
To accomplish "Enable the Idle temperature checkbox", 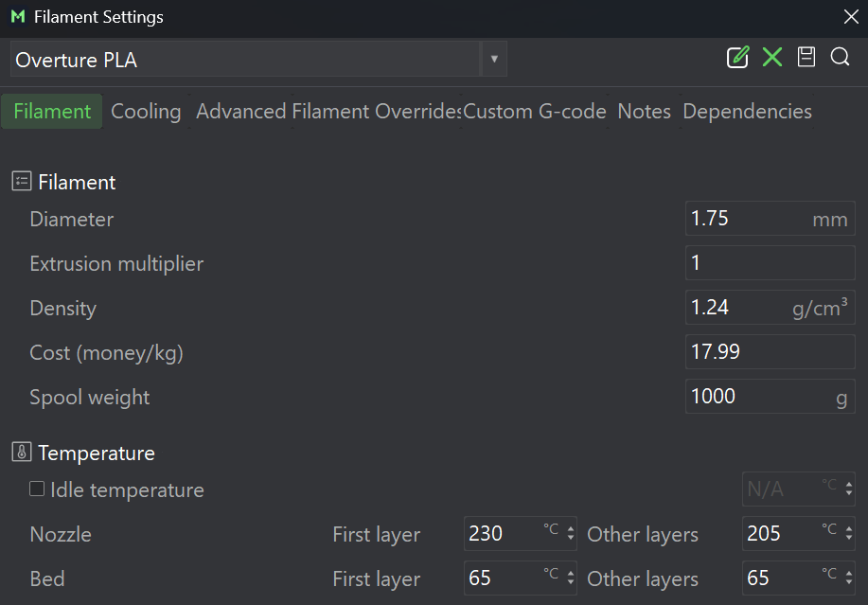I will tap(37, 489).
